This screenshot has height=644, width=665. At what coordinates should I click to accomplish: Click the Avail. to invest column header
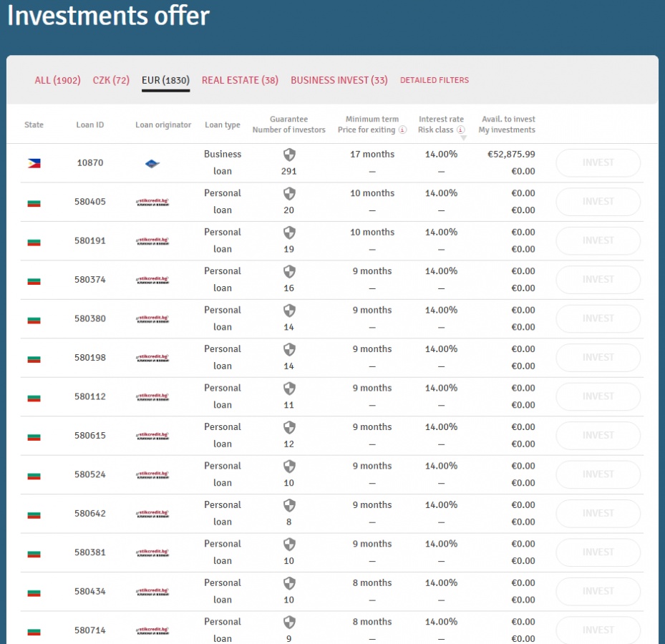coord(507,119)
